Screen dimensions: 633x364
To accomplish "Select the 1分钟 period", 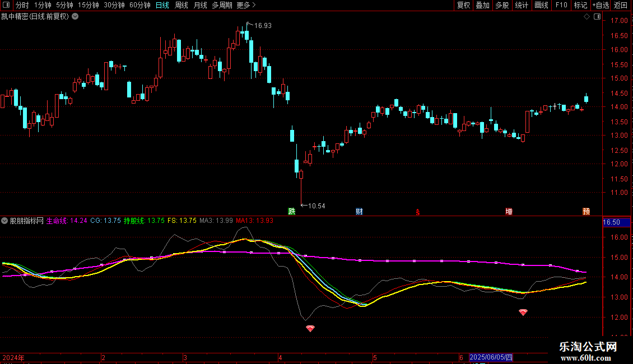I will (x=43, y=5).
